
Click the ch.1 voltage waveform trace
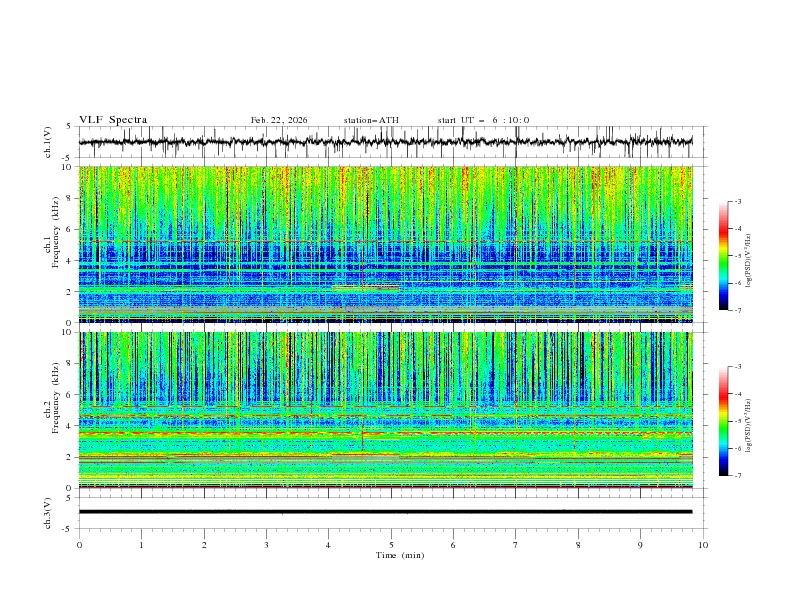390,142
